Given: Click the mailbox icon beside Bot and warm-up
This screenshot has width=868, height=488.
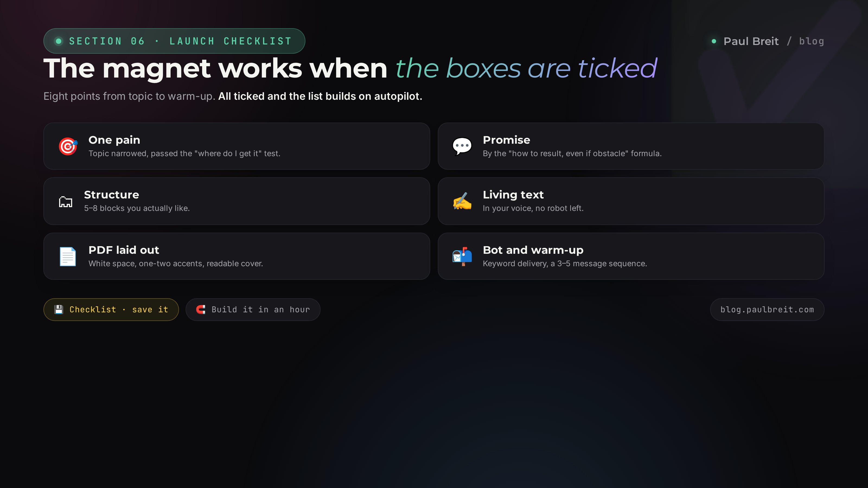Looking at the screenshot, I should (462, 256).
